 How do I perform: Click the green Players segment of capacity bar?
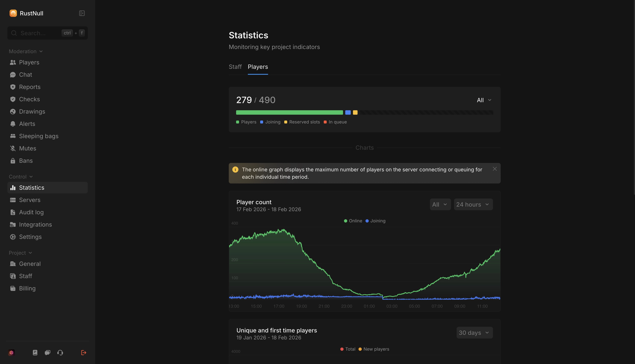coord(289,112)
